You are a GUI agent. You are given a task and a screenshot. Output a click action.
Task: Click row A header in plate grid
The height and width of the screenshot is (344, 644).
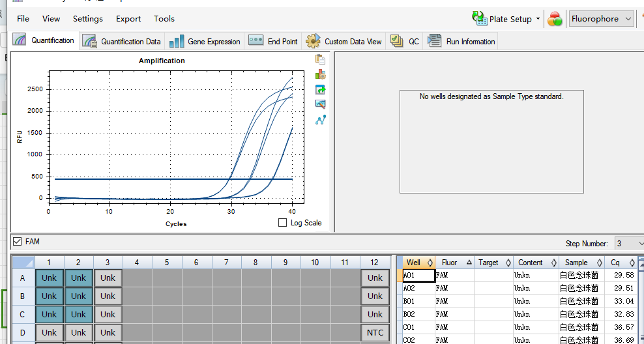point(23,278)
